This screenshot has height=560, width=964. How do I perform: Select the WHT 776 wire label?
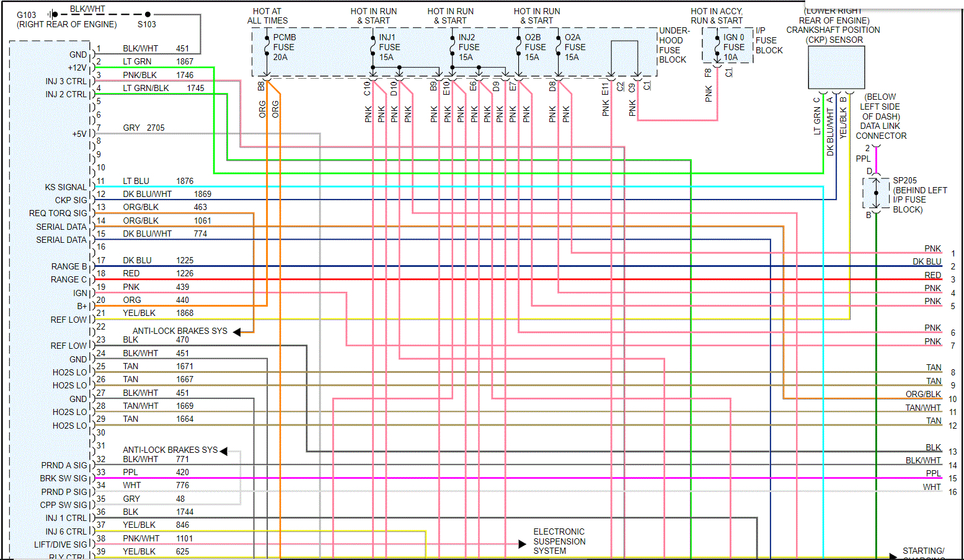(156, 485)
